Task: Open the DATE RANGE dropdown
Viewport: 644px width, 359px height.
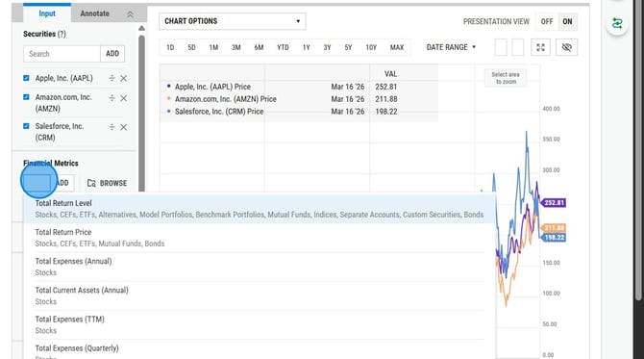Action: click(451, 47)
